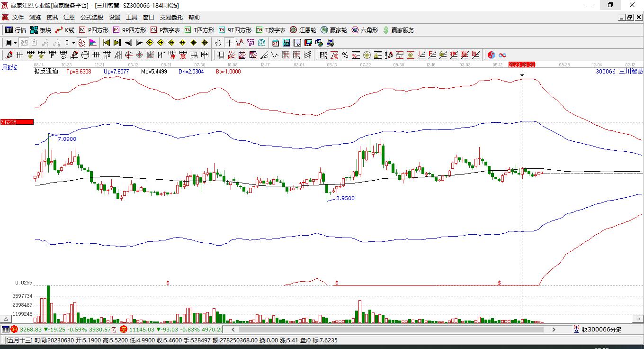The width and height of the screenshot is (644, 349).
Task: Click the Tp=9.6308 indicator value
Action: (x=79, y=72)
